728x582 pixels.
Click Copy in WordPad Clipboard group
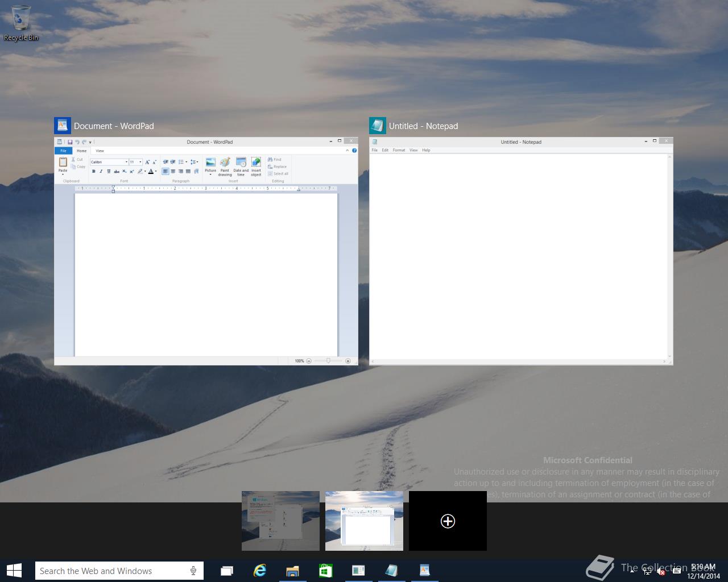point(78,167)
